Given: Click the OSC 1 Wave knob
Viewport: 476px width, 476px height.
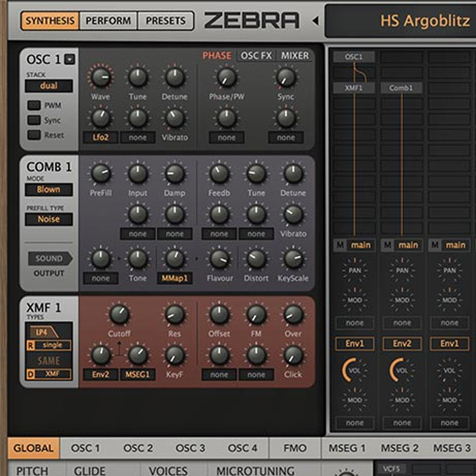Looking at the screenshot, I should (x=100, y=78).
